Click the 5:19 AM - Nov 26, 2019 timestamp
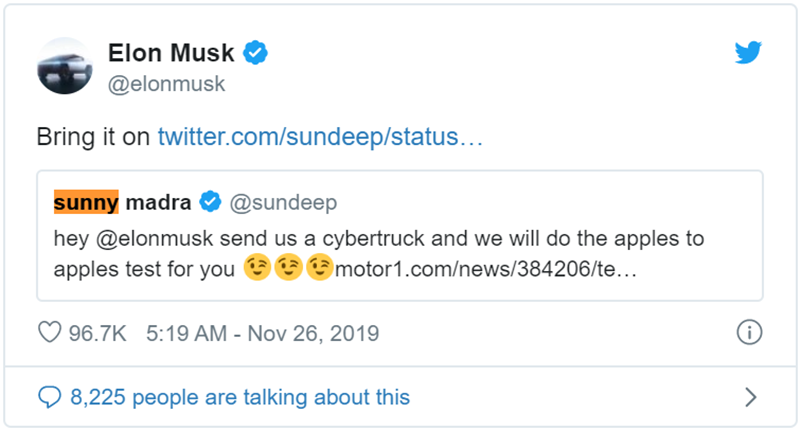Viewport: 800px width, 430px height. tap(262, 333)
